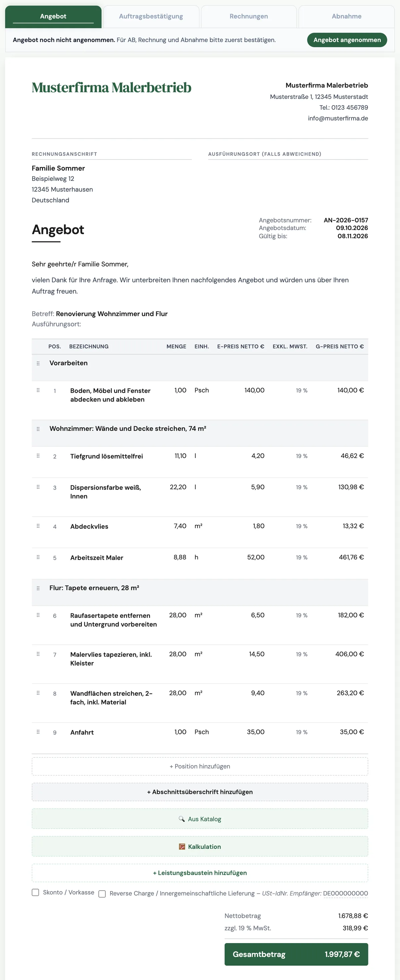This screenshot has height=980, width=400.
Task: Click the Nettobetrag value 1.678,88 €
Action: pos(353,916)
